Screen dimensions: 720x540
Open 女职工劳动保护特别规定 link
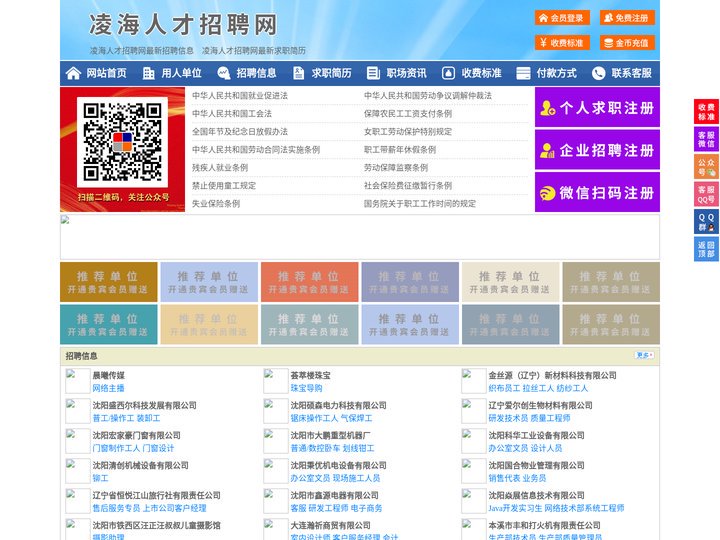[408, 132]
